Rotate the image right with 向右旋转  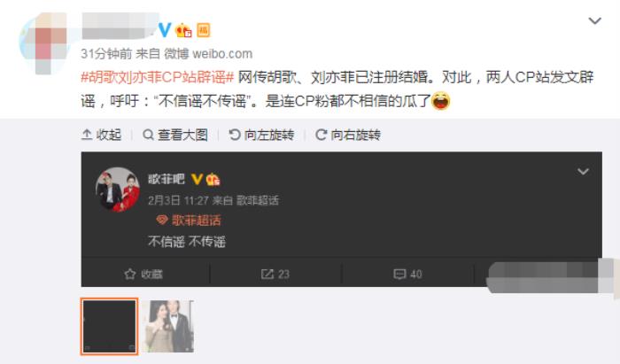[x=348, y=135]
